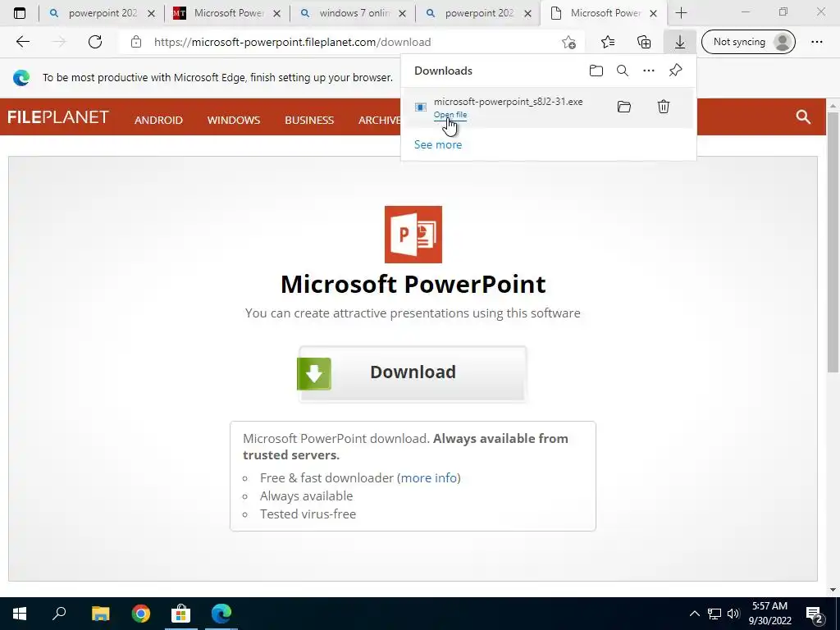Open a new browser tab

[681, 13]
